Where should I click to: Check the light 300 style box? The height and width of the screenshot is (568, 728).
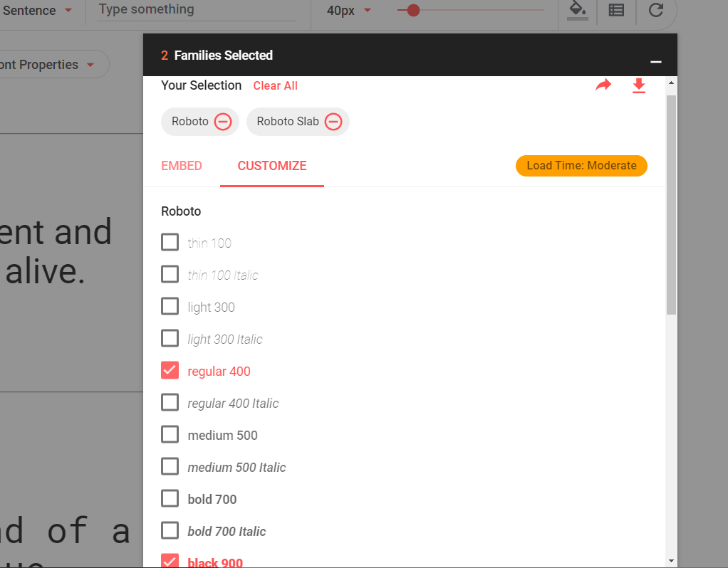tap(170, 306)
